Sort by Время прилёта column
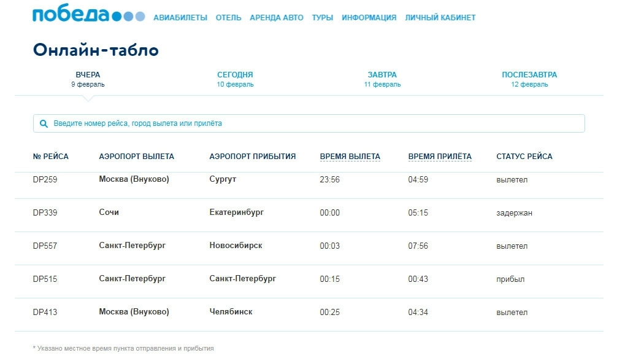This screenshot has width=644, height=358. pyautogui.click(x=440, y=157)
